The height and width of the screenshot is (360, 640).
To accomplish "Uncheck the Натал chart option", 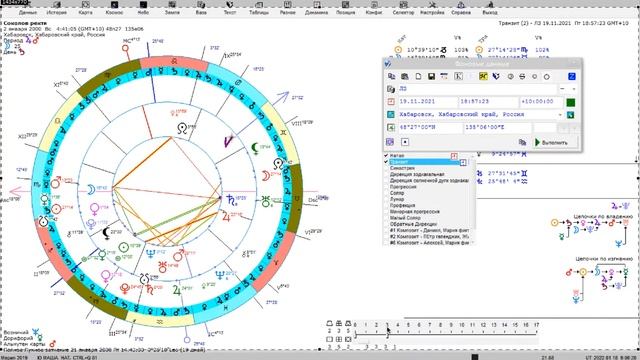I will [386, 156].
